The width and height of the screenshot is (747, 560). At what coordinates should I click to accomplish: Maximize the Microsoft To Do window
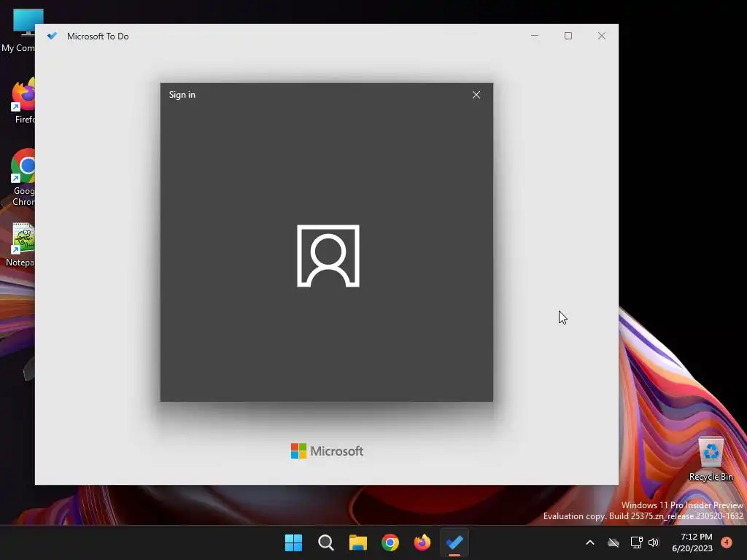tap(568, 36)
